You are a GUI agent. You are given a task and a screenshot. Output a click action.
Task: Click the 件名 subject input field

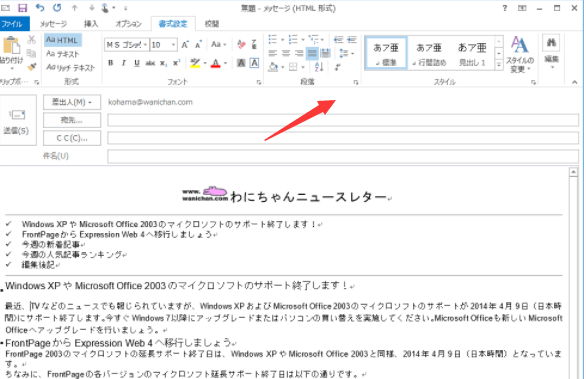[343, 156]
